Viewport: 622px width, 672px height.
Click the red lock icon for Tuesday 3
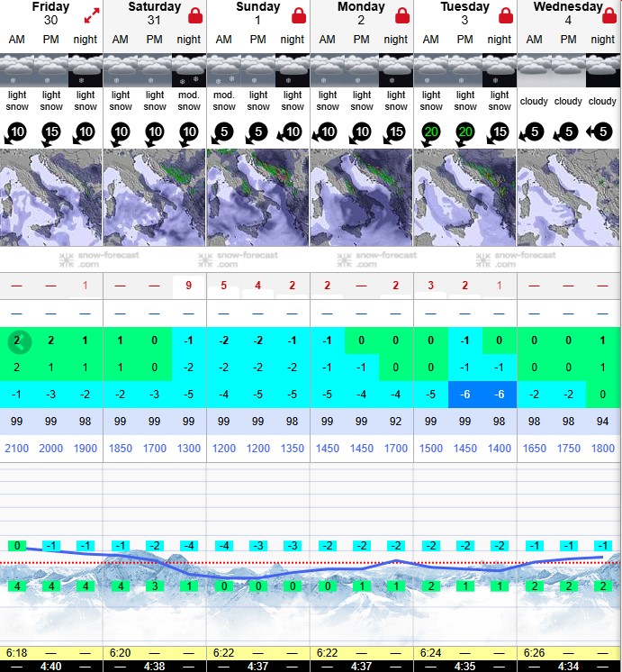[x=506, y=15]
